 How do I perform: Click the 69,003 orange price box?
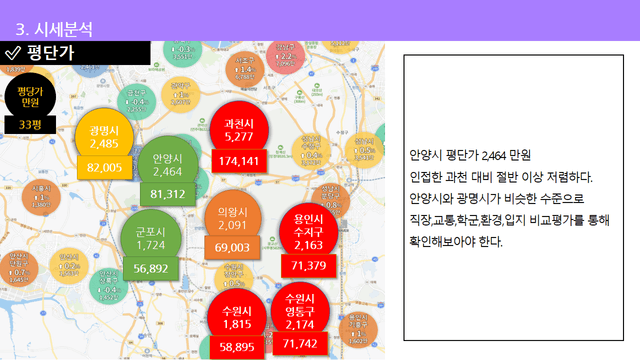232,247
